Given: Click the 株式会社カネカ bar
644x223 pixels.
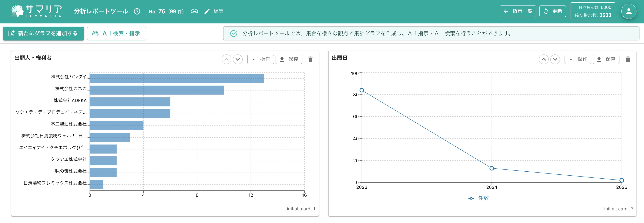Looking at the screenshot, I should (x=157, y=90).
